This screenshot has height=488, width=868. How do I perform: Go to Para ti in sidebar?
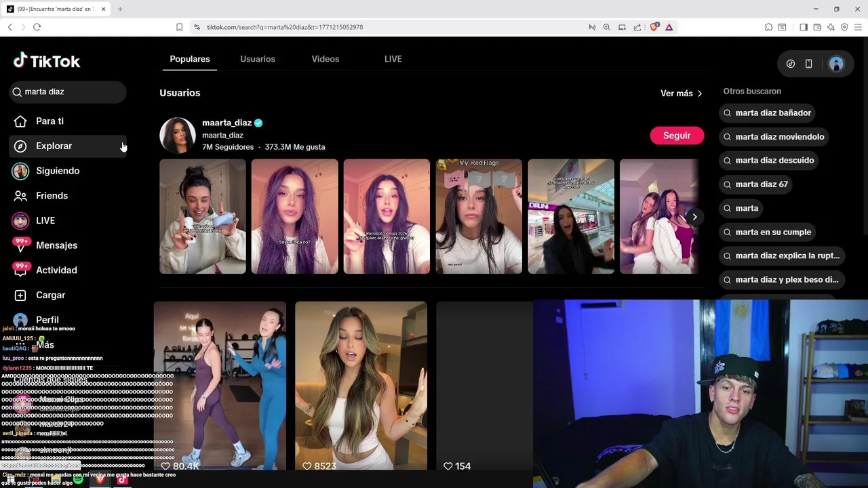68,121
